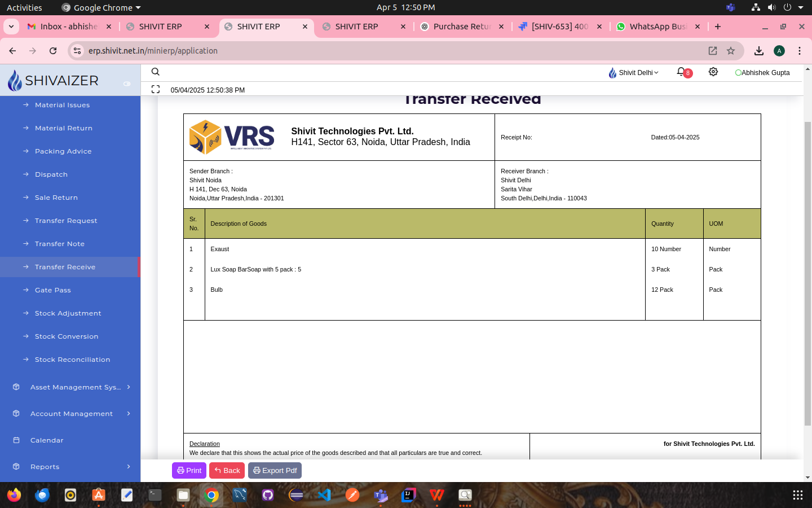
Task: Click the search magnifier icon
Action: pyautogui.click(x=156, y=72)
